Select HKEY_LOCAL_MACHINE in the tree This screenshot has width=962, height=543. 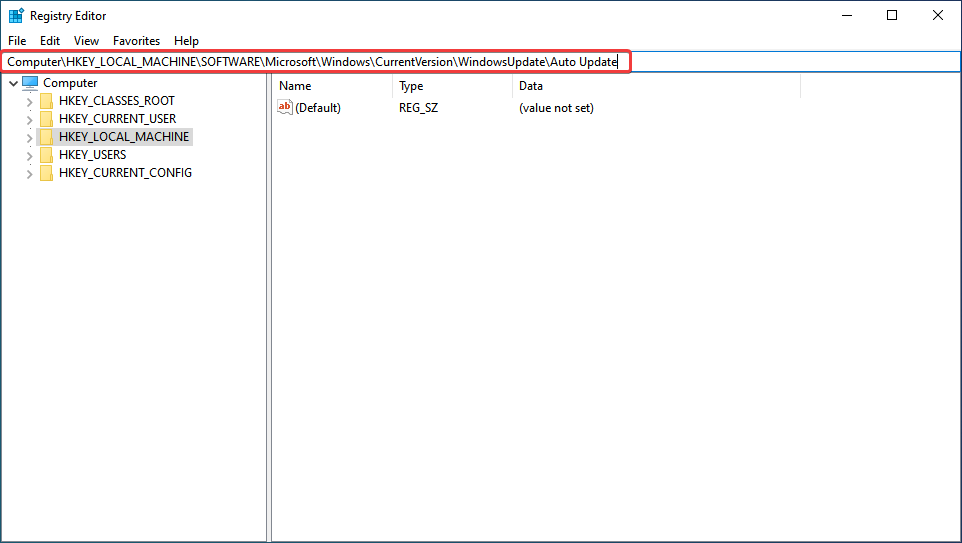coord(124,137)
